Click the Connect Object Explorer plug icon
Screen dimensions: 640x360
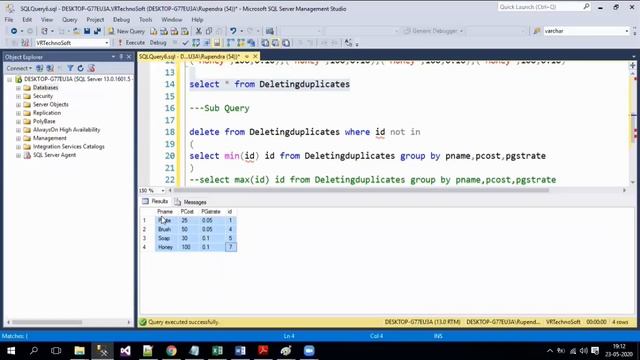tap(40, 68)
